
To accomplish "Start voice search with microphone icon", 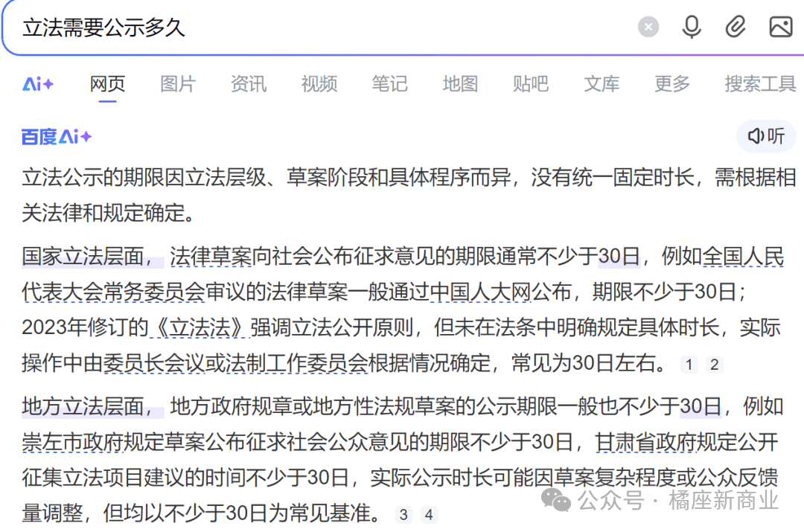I will click(x=691, y=27).
